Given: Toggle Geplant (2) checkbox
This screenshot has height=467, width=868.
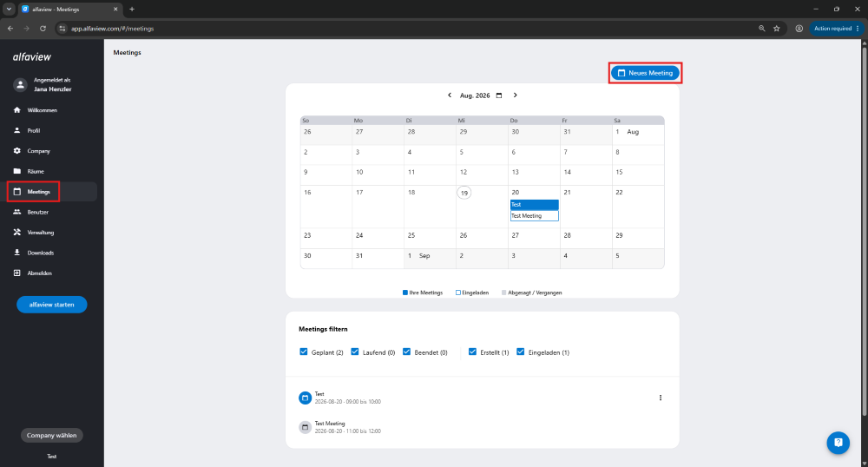Looking at the screenshot, I should tap(303, 352).
